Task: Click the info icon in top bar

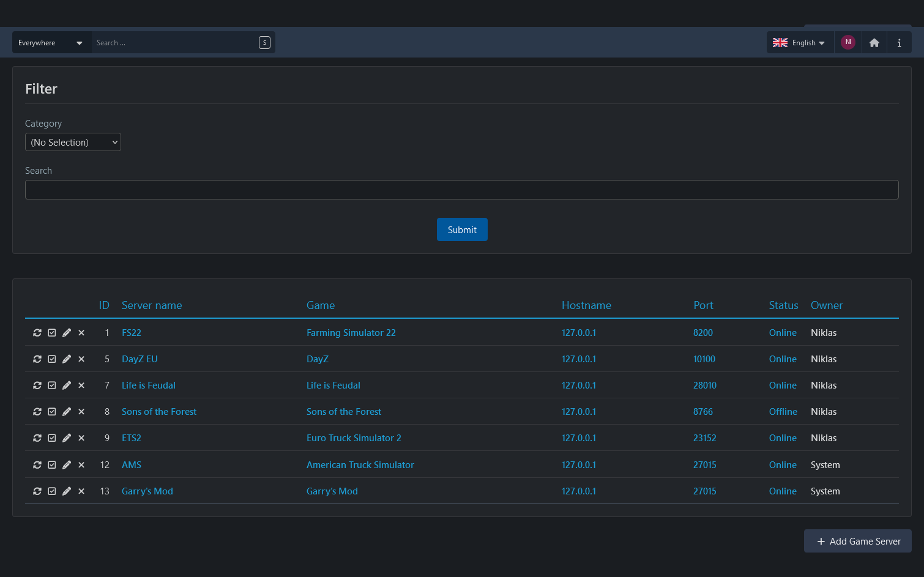Action: pos(899,43)
